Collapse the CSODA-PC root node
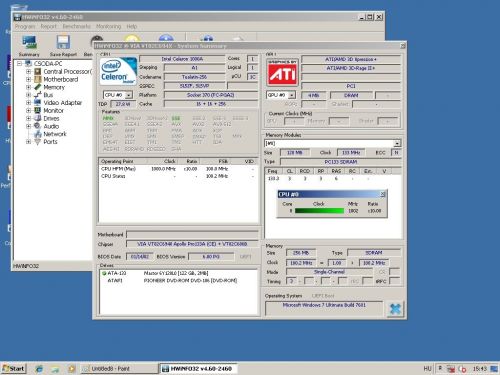 pos(20,64)
